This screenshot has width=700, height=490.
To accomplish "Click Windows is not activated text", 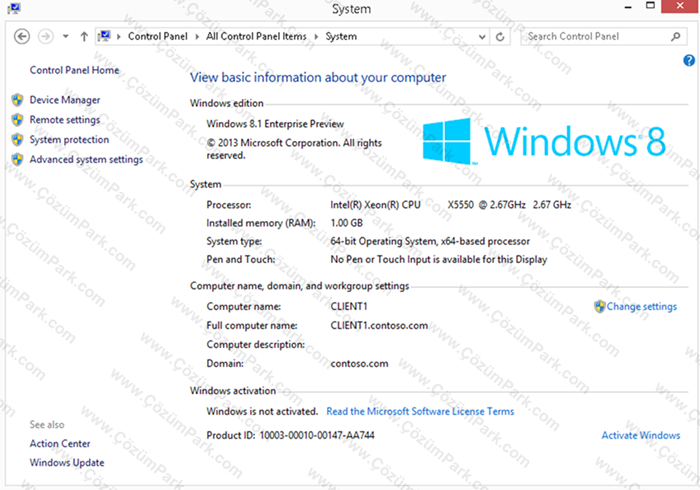I will (262, 411).
